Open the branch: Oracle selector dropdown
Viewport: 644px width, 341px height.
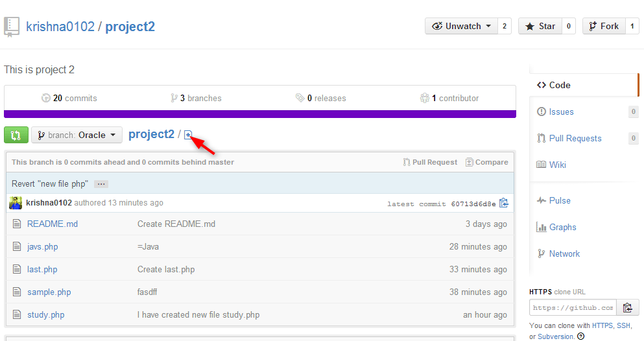tap(77, 135)
